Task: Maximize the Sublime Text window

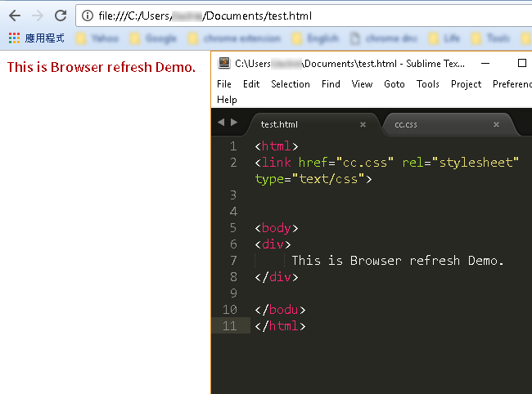Action: point(522,63)
